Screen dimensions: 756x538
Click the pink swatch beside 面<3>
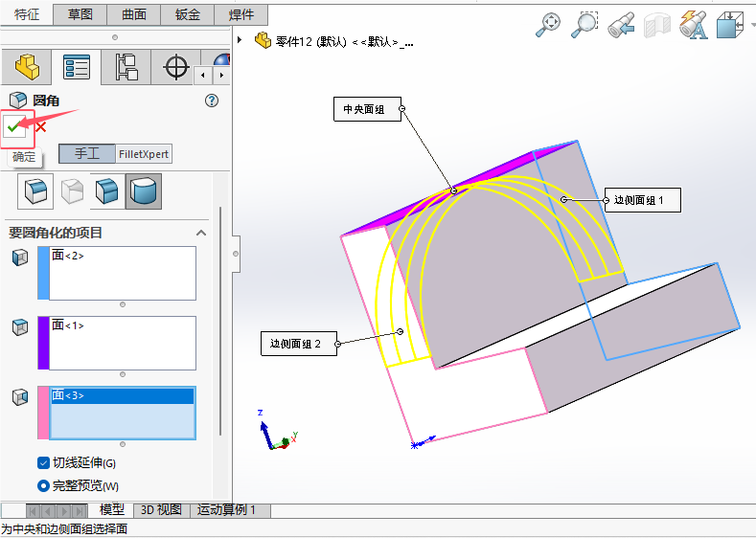pyautogui.click(x=43, y=413)
